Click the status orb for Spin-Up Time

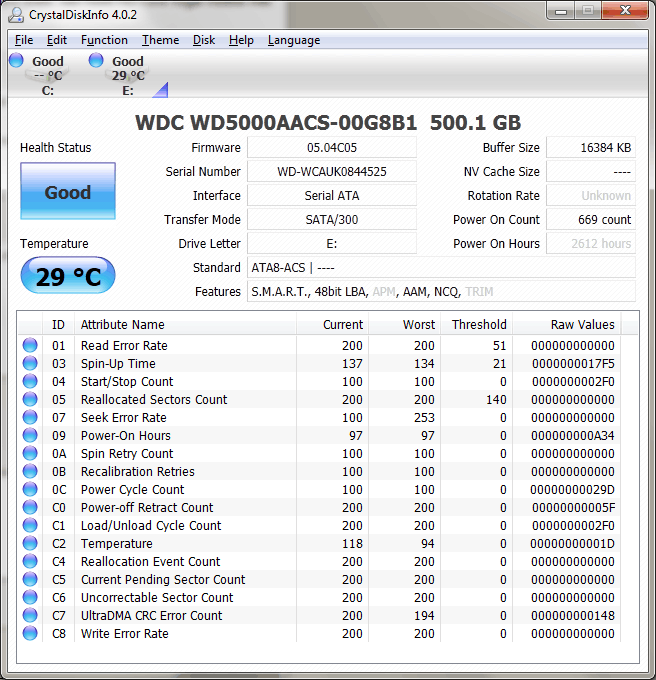pos(30,363)
